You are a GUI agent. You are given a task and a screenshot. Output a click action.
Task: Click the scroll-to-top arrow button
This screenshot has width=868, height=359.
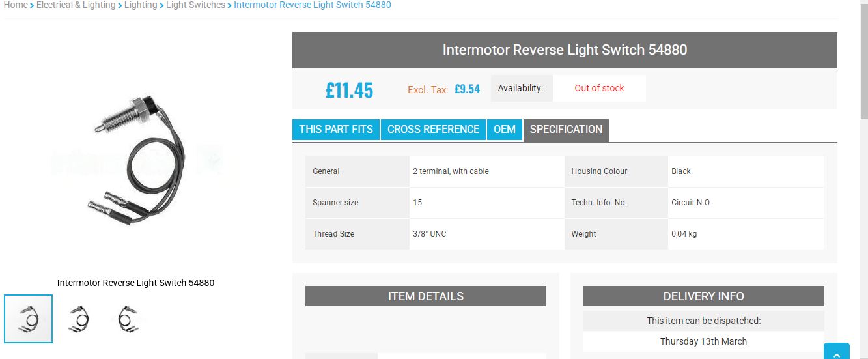(837, 351)
